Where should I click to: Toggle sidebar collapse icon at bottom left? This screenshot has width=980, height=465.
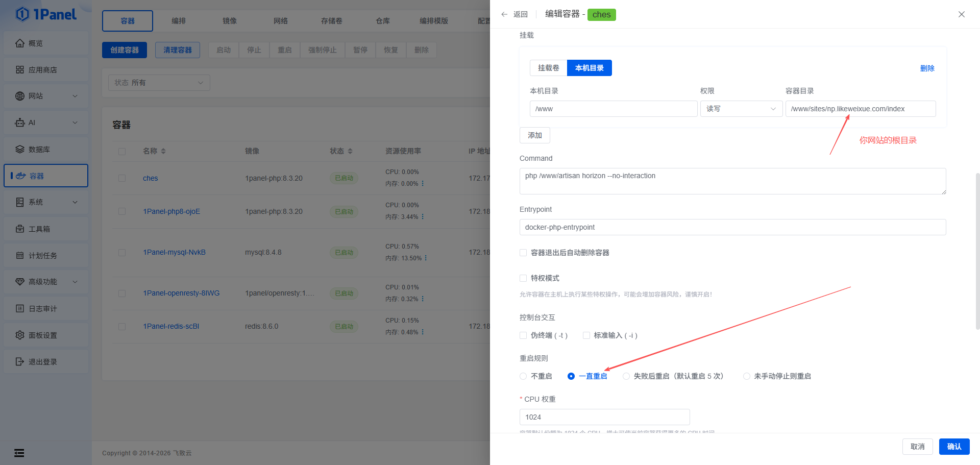(x=19, y=453)
